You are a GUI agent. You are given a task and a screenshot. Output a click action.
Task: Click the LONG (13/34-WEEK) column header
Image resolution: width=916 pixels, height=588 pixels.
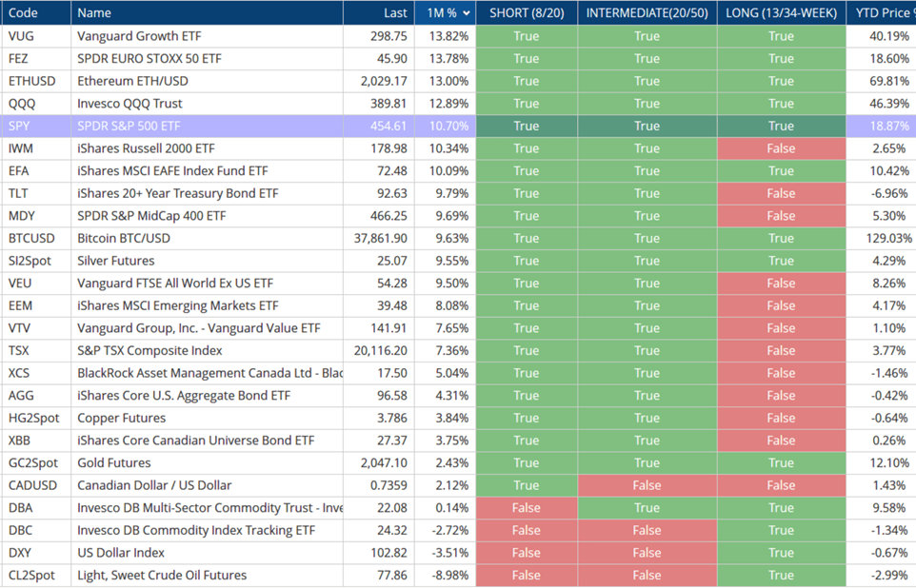(x=781, y=13)
